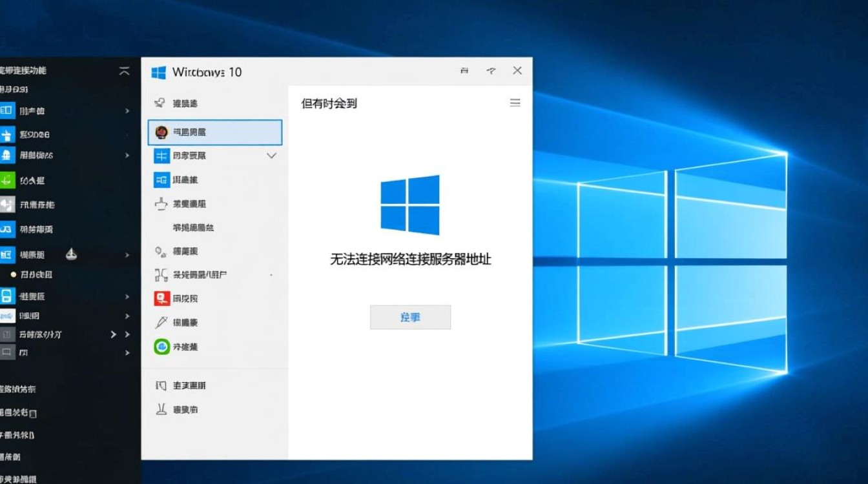The width and height of the screenshot is (868, 484).
Task: Expand the bottom right-arrow item in dark panel
Action: click(x=127, y=353)
